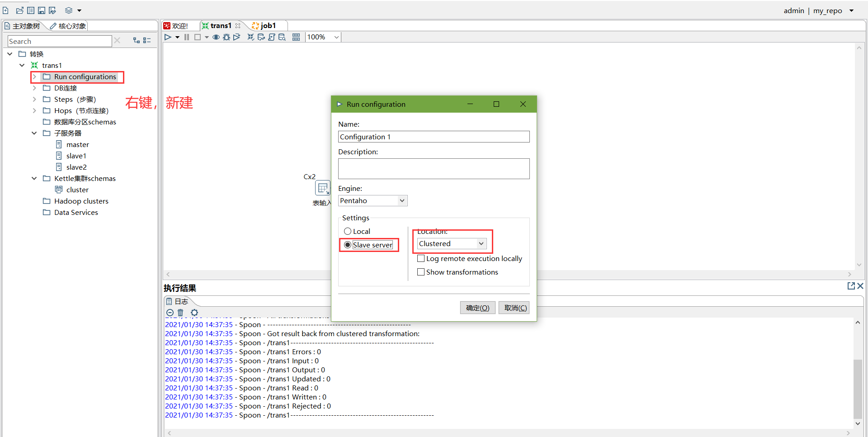Screen dimensions: 868x437
Task: Open the perspectives dropdown arrow
Action: coord(79,10)
